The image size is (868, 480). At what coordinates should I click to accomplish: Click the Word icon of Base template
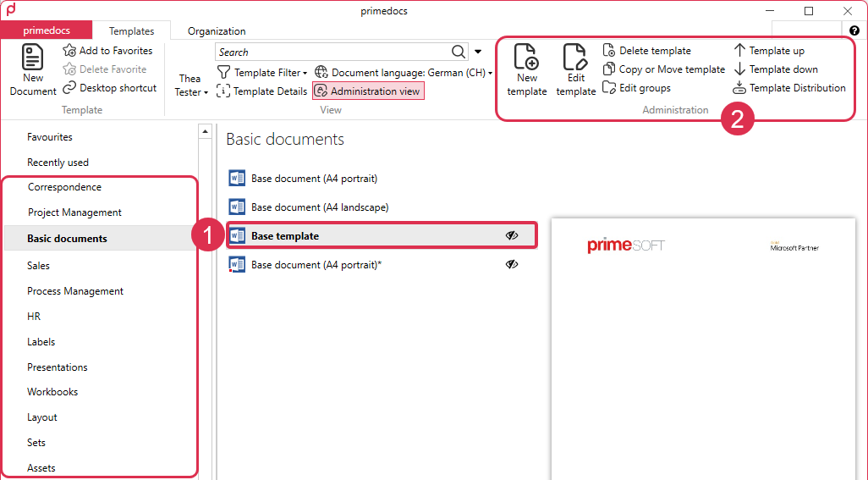point(237,236)
